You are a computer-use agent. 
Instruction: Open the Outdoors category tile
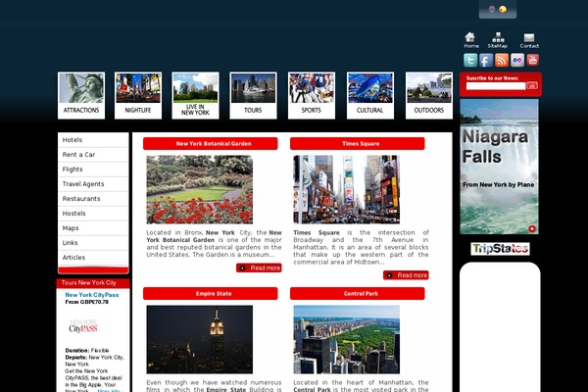tap(429, 96)
